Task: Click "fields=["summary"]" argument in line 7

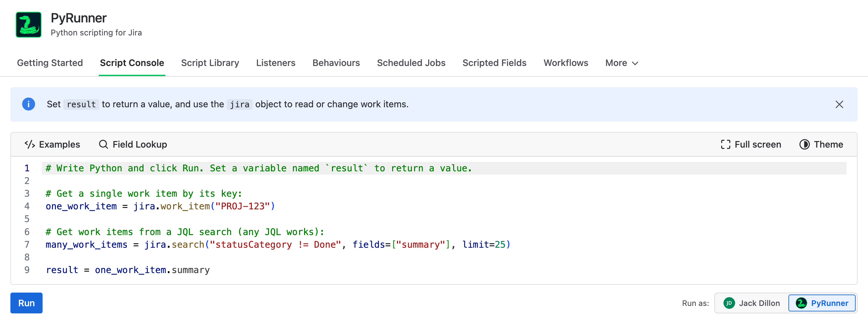Action: [x=401, y=244]
